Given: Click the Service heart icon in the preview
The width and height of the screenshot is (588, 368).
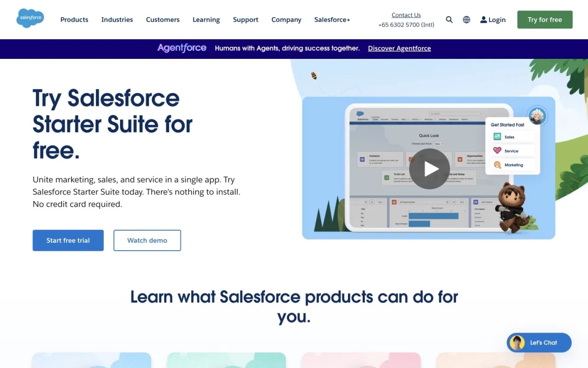Looking at the screenshot, I should [x=498, y=151].
